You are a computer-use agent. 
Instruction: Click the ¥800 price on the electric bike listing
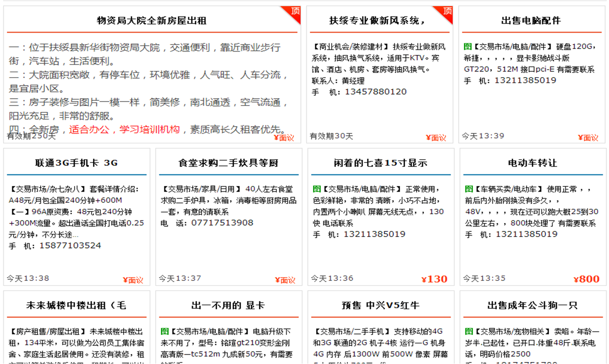(586, 279)
